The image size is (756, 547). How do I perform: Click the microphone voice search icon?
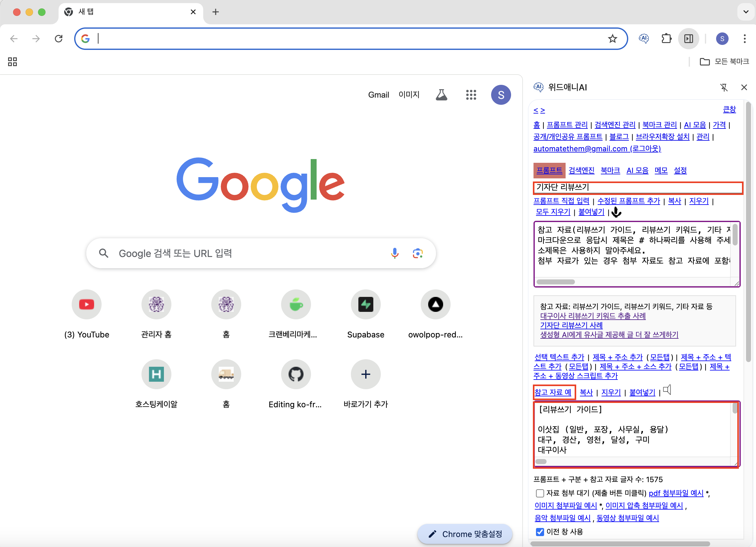(x=394, y=253)
